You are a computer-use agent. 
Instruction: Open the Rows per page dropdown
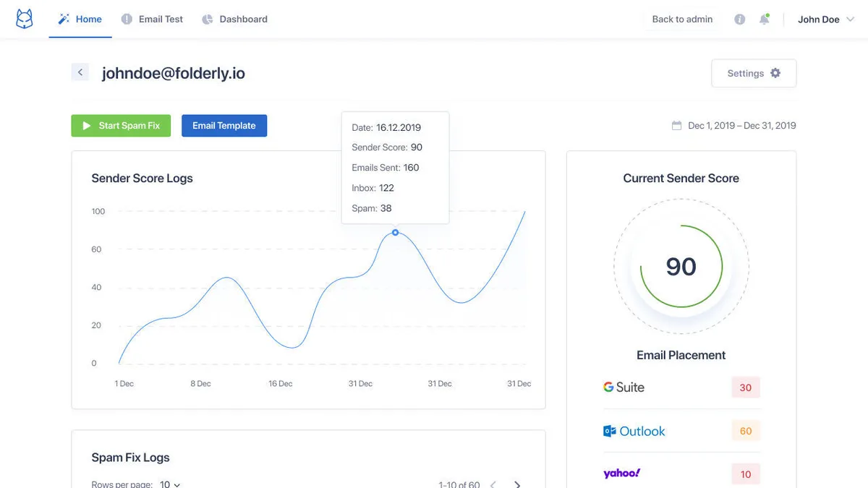tap(170, 484)
